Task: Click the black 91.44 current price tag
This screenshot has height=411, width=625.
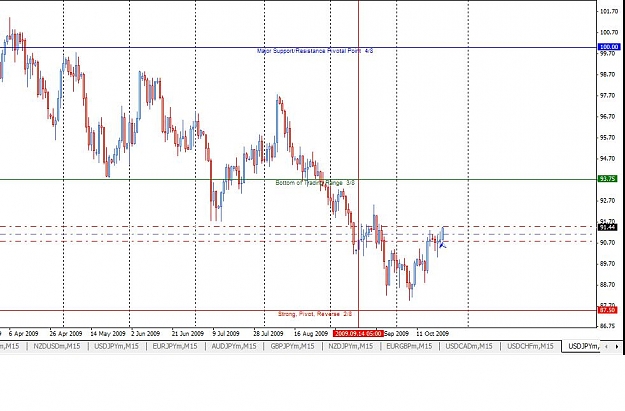Action: coord(607,227)
